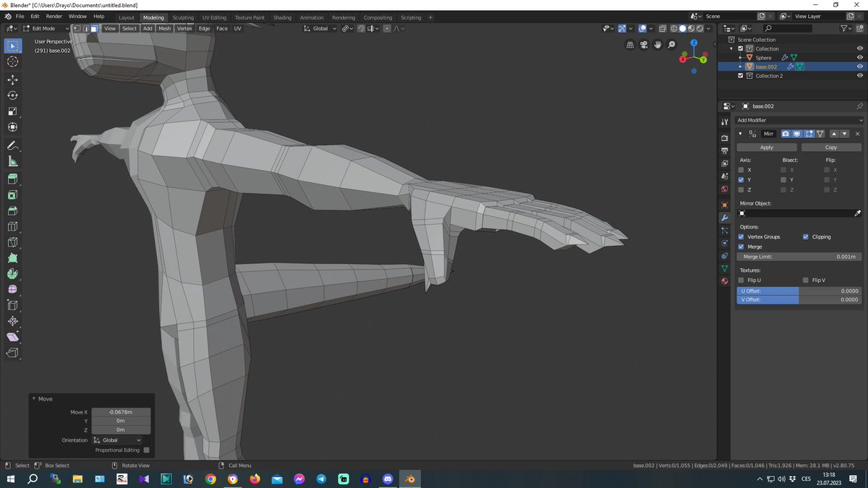Enable mirror Axis Z checkbox

point(741,189)
